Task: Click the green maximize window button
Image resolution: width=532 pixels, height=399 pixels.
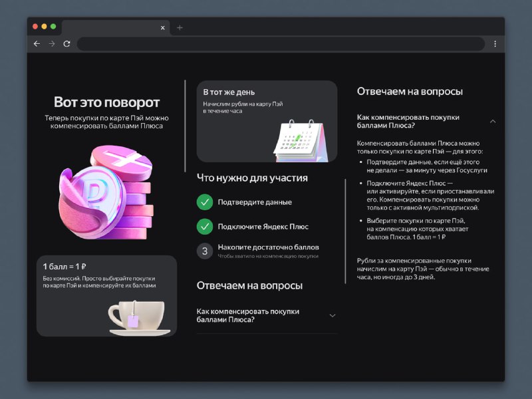Action: [x=53, y=27]
